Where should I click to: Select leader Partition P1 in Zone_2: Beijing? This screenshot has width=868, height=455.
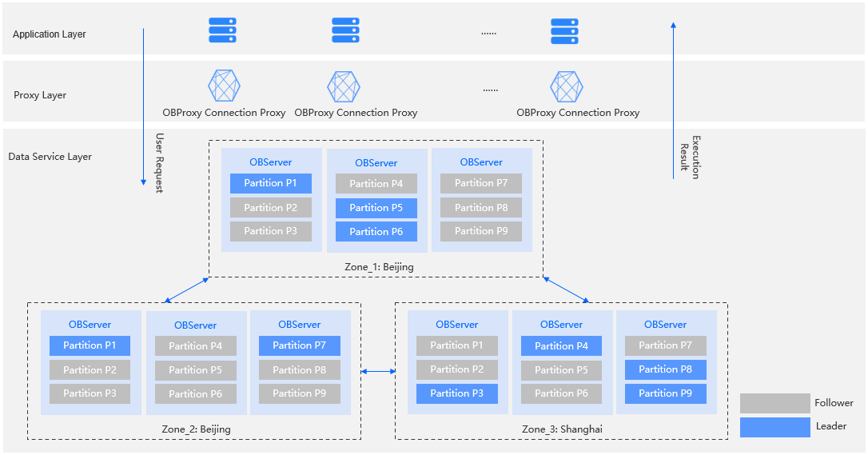[90, 345]
